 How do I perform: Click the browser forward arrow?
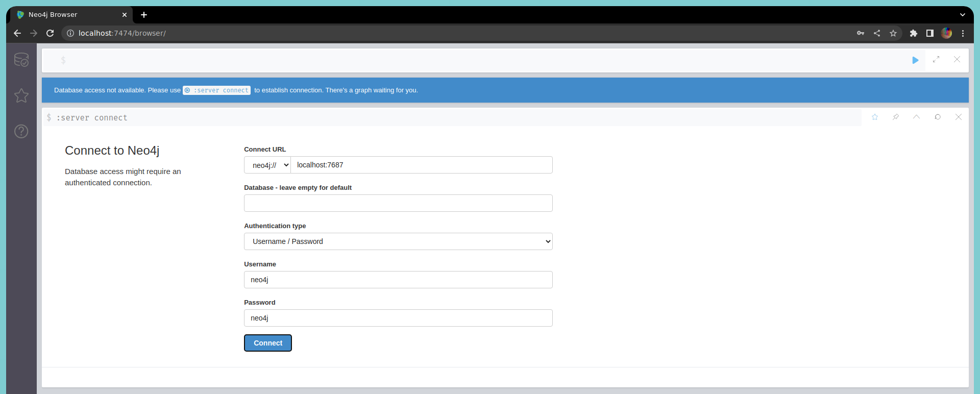tap(34, 33)
